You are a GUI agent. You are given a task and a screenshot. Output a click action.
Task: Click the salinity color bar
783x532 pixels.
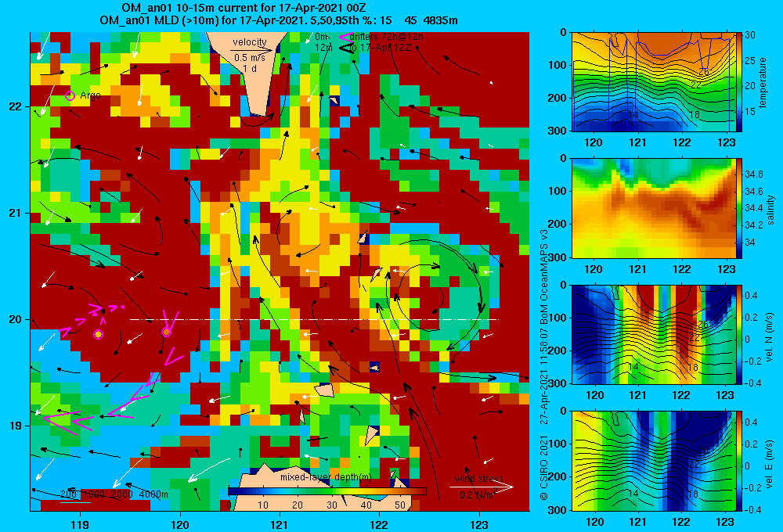pos(739,209)
